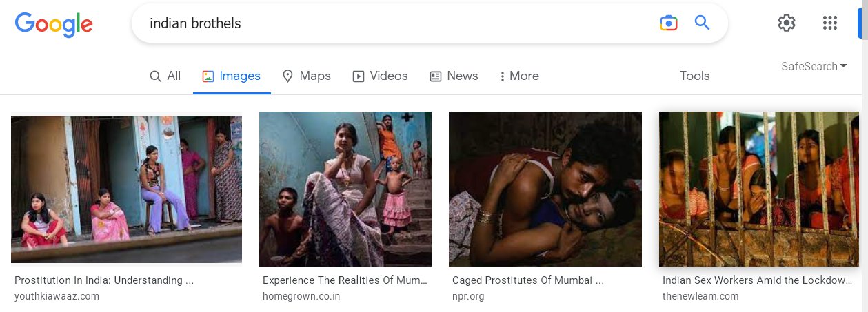Open the homegrown.co.in result thumbnail
868x312 pixels.
[345, 189]
